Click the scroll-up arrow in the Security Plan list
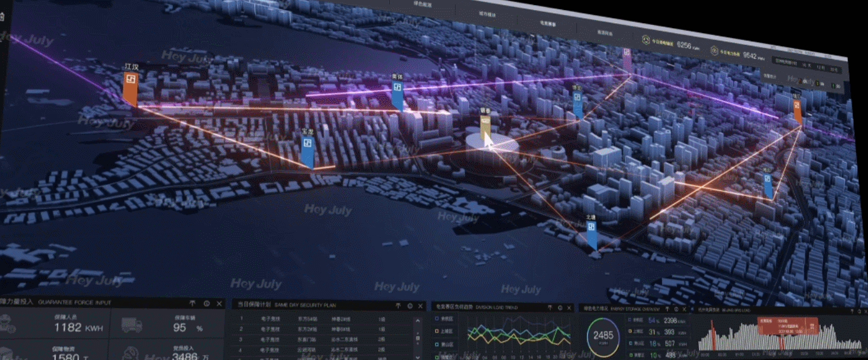The width and height of the screenshot is (868, 360). tap(417, 321)
